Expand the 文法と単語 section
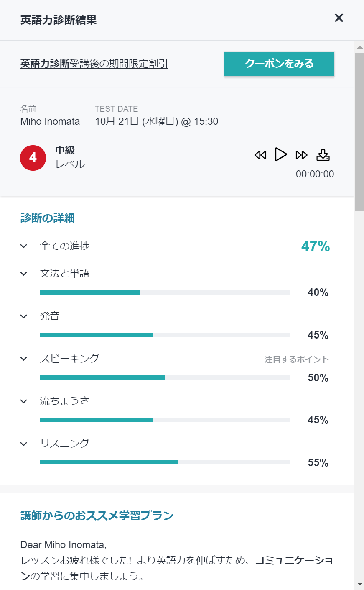Image resolution: width=364 pixels, height=590 pixels. pyautogui.click(x=24, y=274)
